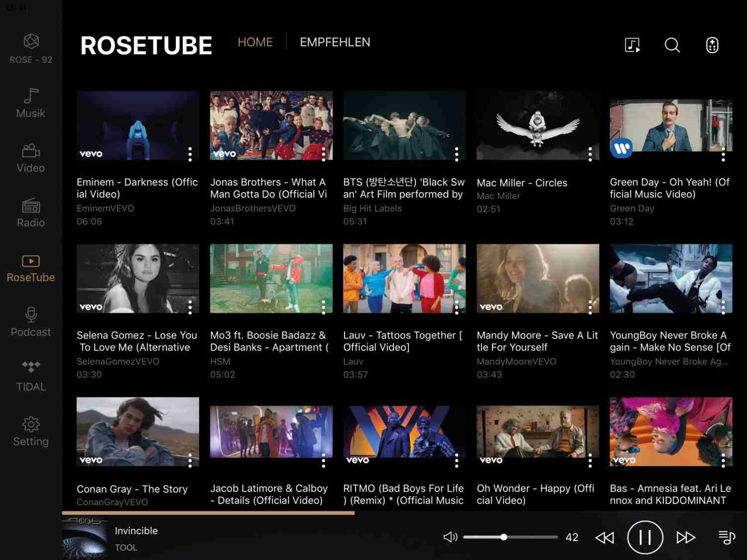Image resolution: width=747 pixels, height=560 pixels.
Task: Open title 'Bas - Amnesia feat. Ari Lennox'
Action: click(x=670, y=494)
